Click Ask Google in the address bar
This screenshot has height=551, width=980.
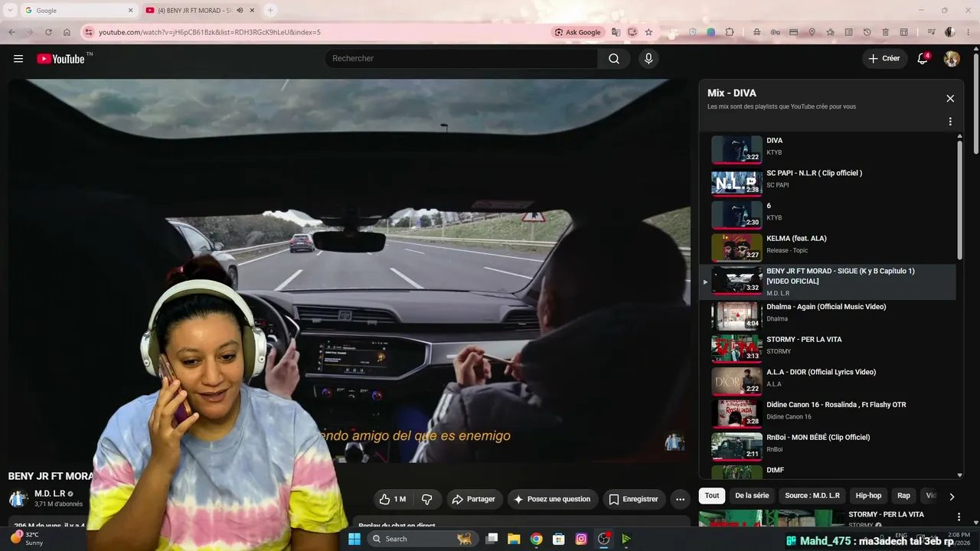coord(578,32)
